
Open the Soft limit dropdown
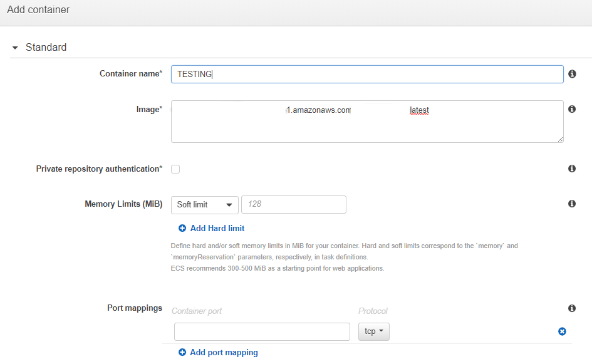click(x=204, y=205)
